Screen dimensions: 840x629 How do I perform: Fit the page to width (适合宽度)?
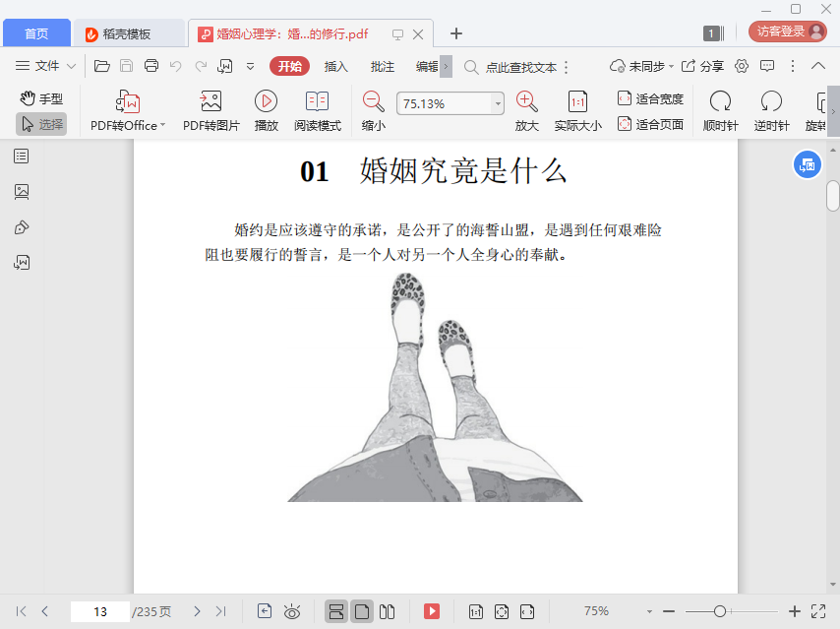pyautogui.click(x=650, y=98)
